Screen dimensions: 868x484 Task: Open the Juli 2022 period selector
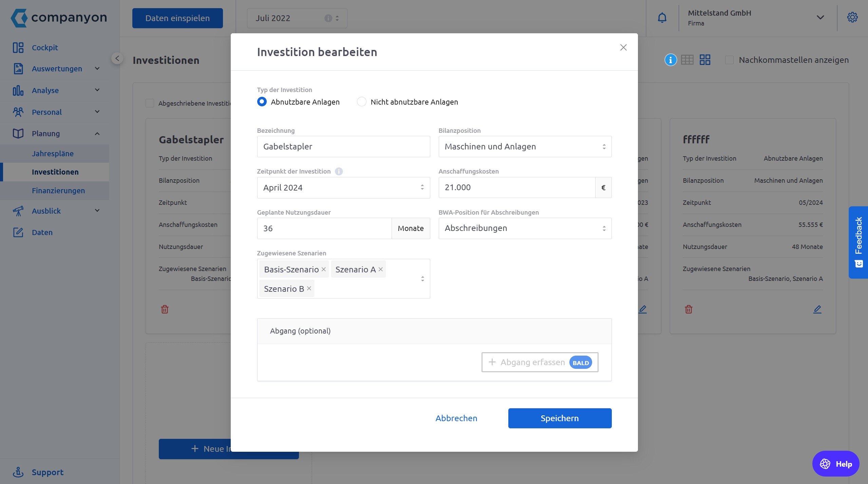click(297, 18)
